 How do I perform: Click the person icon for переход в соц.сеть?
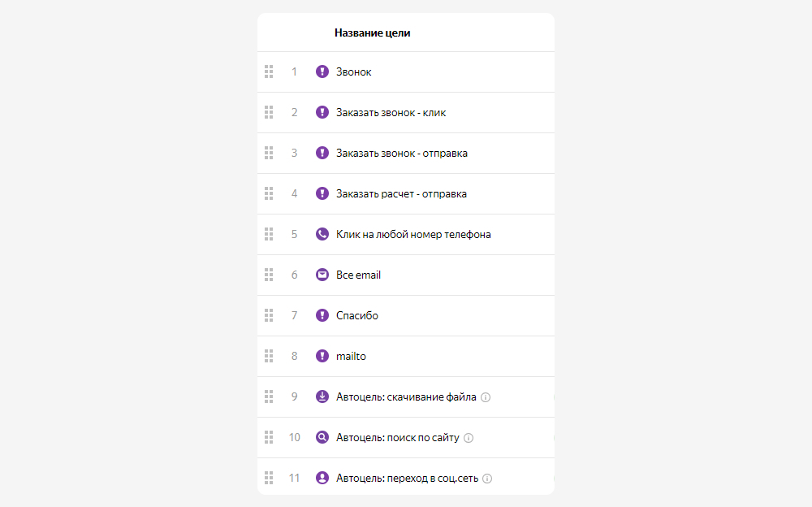[322, 478]
